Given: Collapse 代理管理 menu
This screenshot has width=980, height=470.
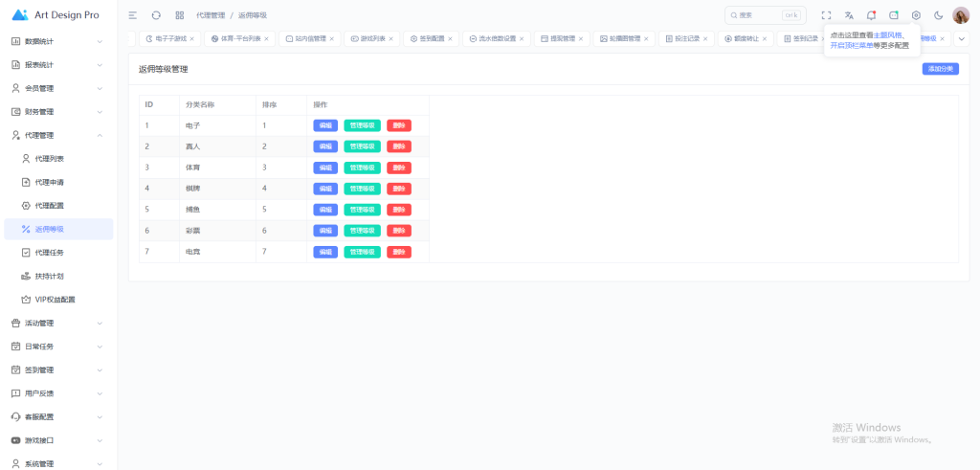Looking at the screenshot, I should point(58,136).
